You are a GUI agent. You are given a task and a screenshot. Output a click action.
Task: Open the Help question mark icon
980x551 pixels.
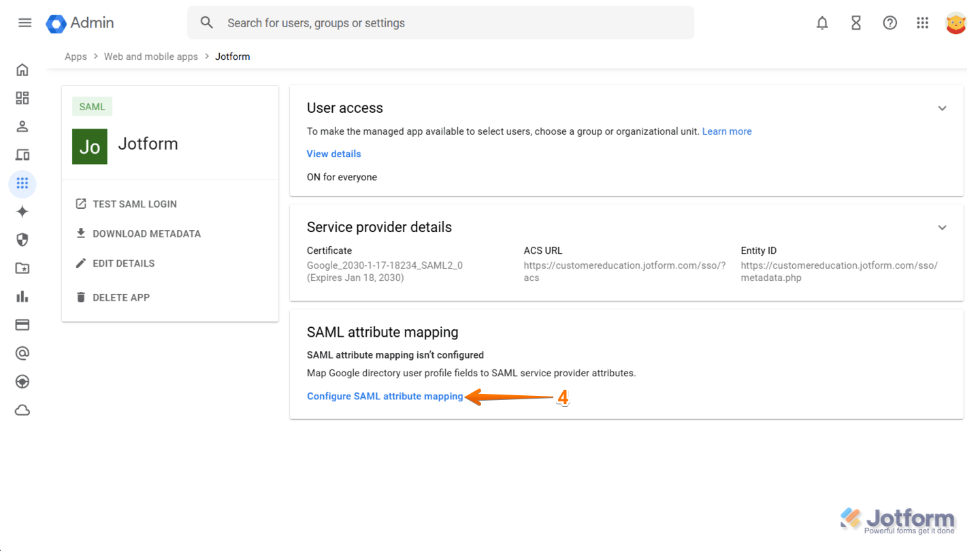(x=889, y=23)
